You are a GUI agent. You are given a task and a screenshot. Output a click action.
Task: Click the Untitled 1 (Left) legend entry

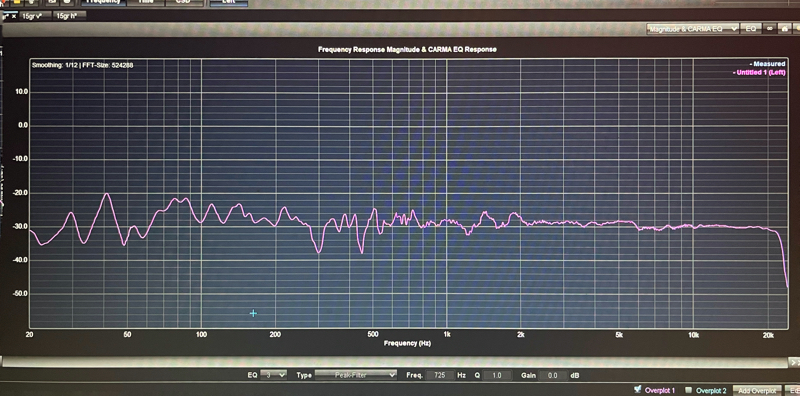click(759, 72)
